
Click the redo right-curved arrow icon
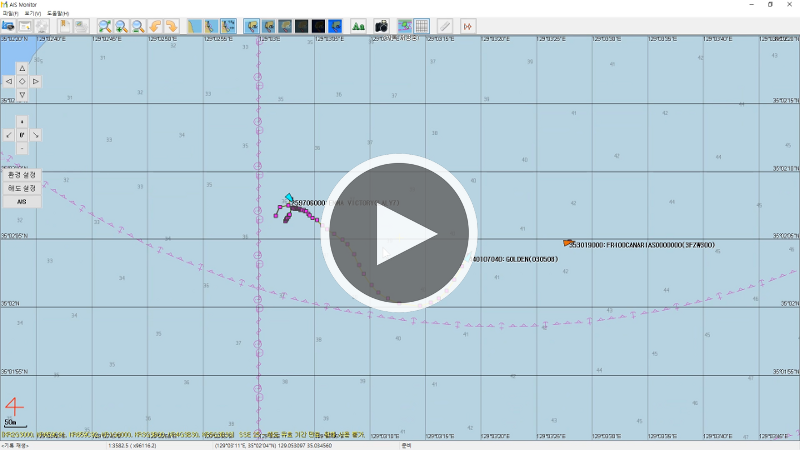coord(172,25)
